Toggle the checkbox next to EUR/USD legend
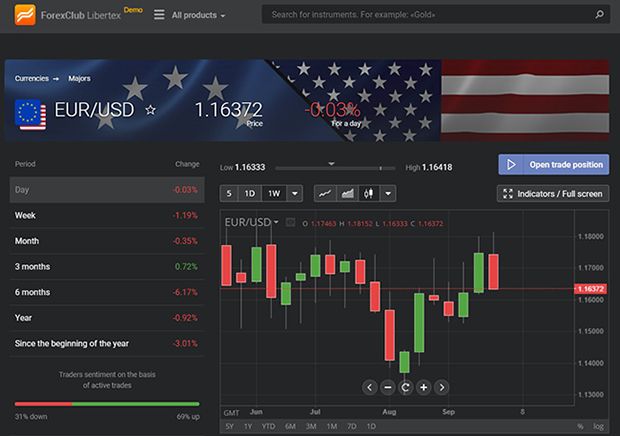The width and height of the screenshot is (620, 436). [x=290, y=222]
